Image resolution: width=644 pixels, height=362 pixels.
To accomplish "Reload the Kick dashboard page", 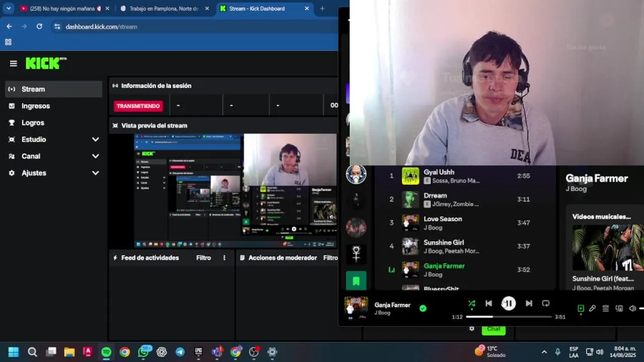I will (39, 27).
